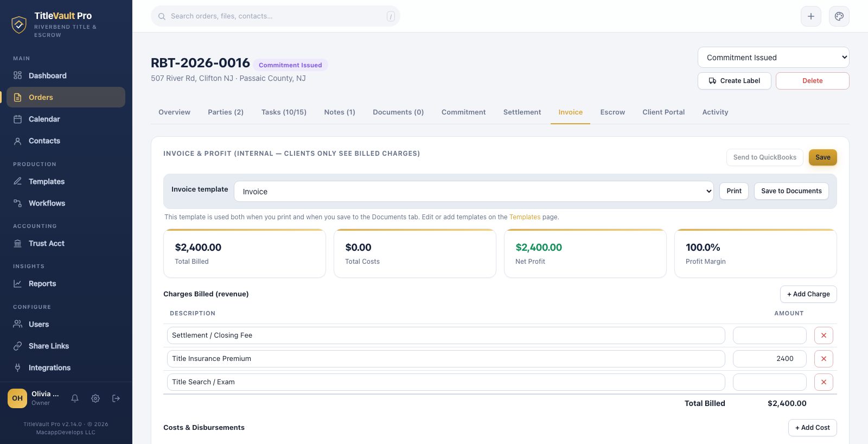Viewport: 868px width, 444px height.
Task: Click the gold Save button
Action: pos(823,157)
